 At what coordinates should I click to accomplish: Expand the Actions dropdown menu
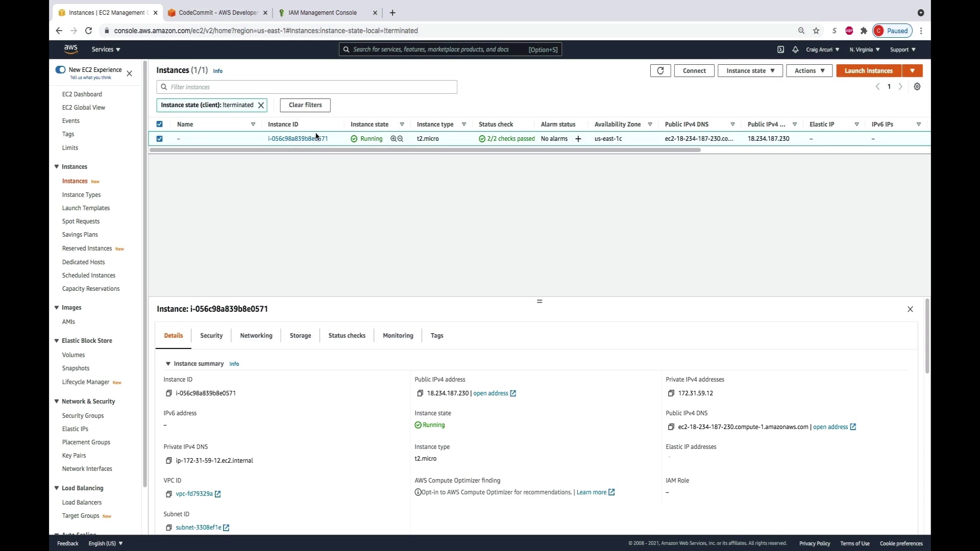click(x=809, y=71)
